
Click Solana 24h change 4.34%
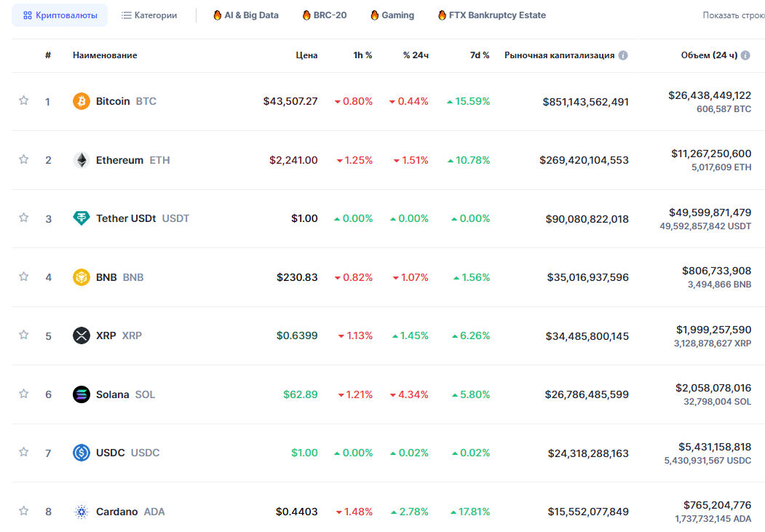(409, 394)
